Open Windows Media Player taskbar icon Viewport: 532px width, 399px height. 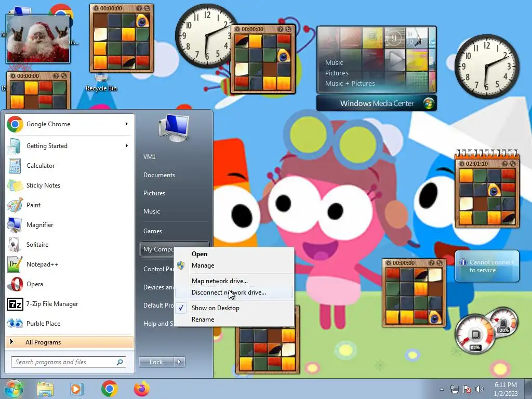[x=76, y=389]
